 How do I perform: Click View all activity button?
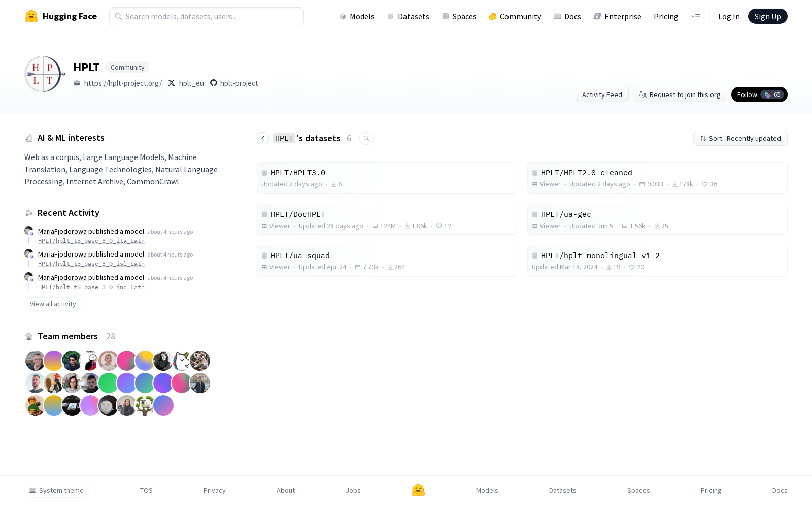click(53, 304)
